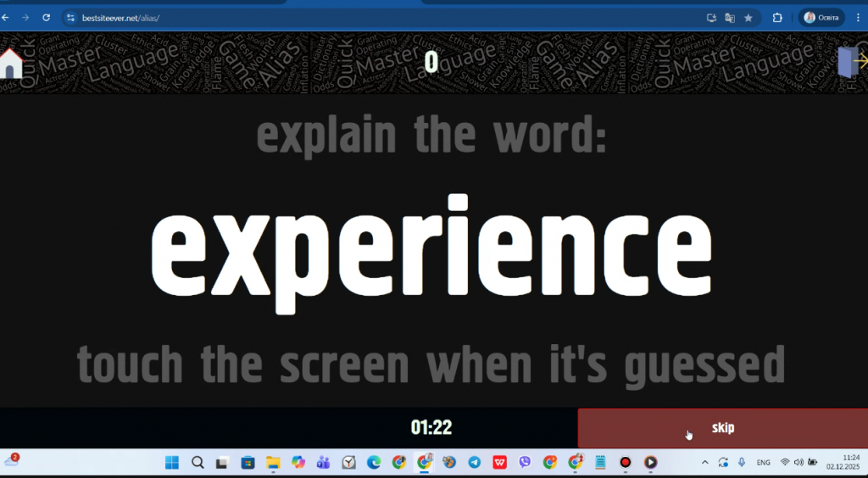Open Viber from the taskbar
868x478 pixels.
tap(525, 463)
